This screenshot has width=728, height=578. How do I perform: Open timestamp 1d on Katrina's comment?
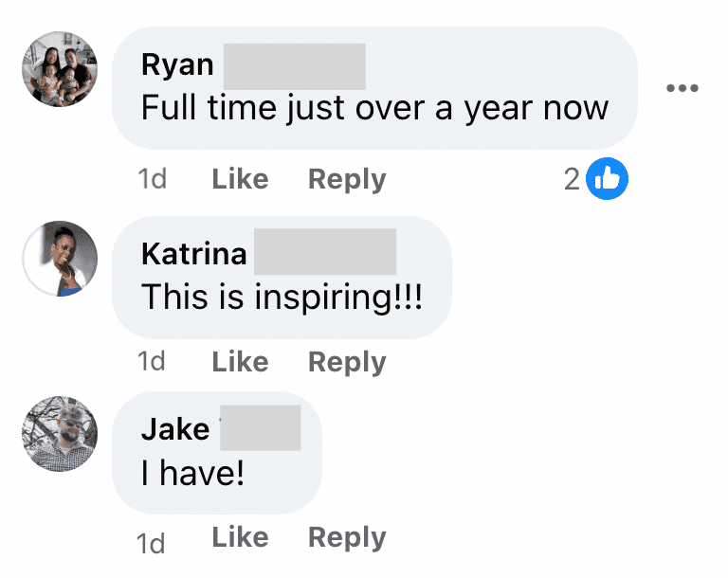pyautogui.click(x=152, y=361)
